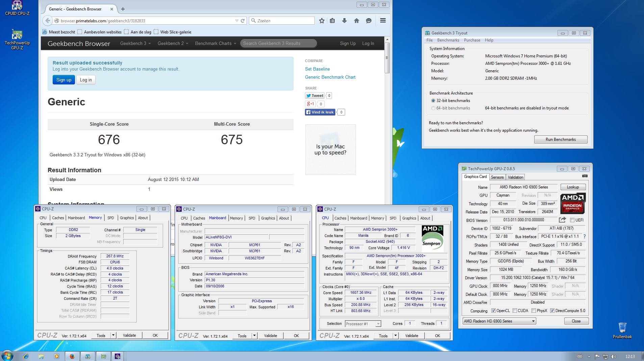
Task: Open the Firefox hamburger menu
Action: pos(383,21)
